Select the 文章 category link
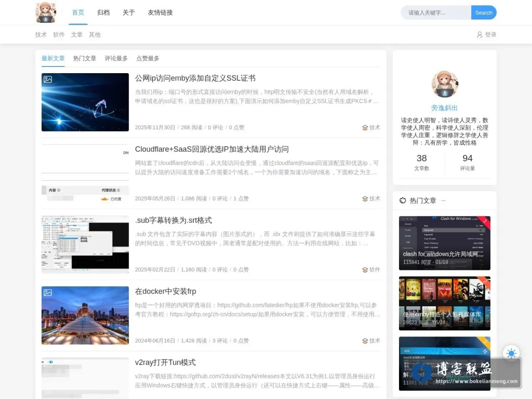 tap(77, 35)
